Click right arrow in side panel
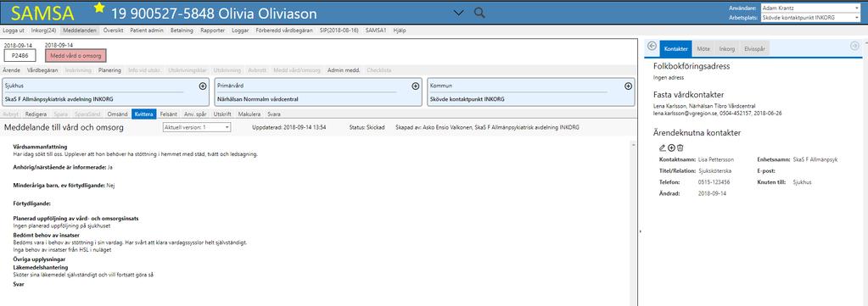 pyautogui.click(x=854, y=47)
